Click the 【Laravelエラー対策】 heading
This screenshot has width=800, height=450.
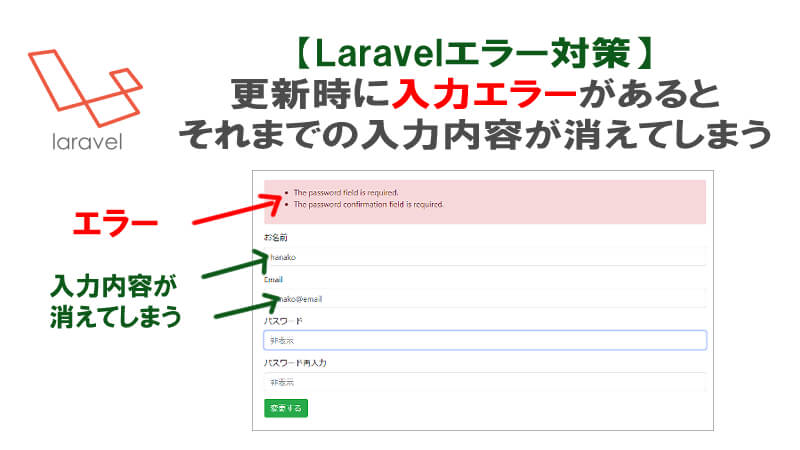pos(473,54)
